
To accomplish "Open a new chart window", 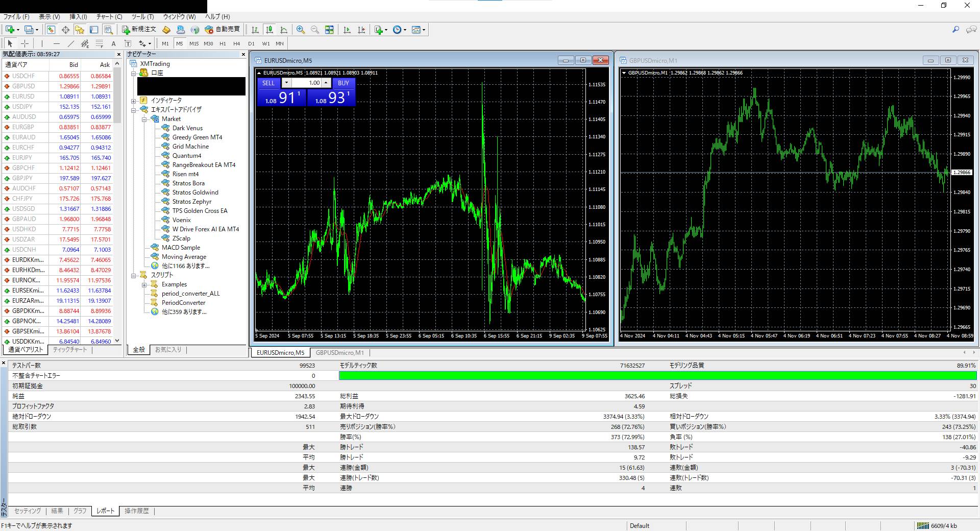I will pyautogui.click(x=11, y=30).
